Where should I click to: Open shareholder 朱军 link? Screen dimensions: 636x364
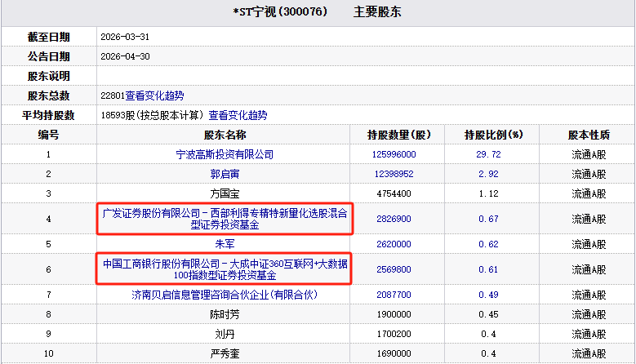click(225, 244)
